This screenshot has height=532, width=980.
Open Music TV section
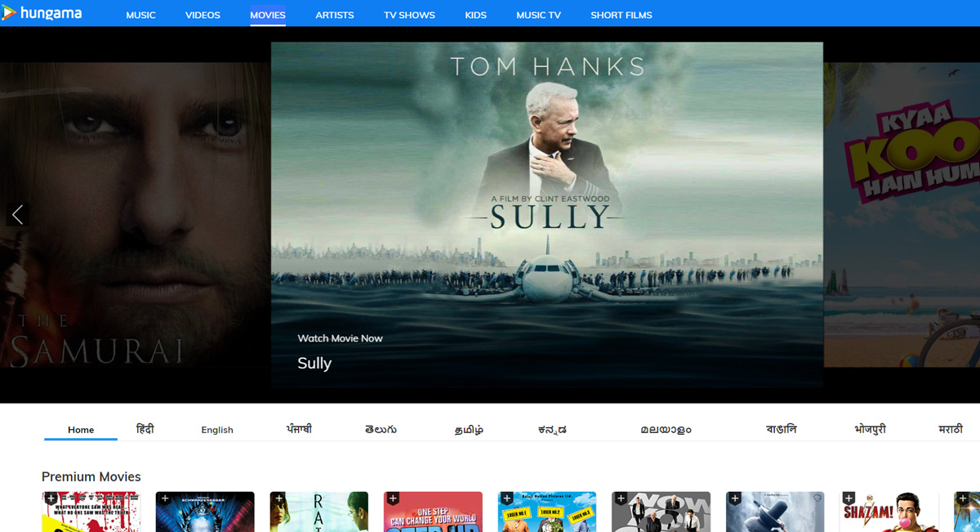538,15
